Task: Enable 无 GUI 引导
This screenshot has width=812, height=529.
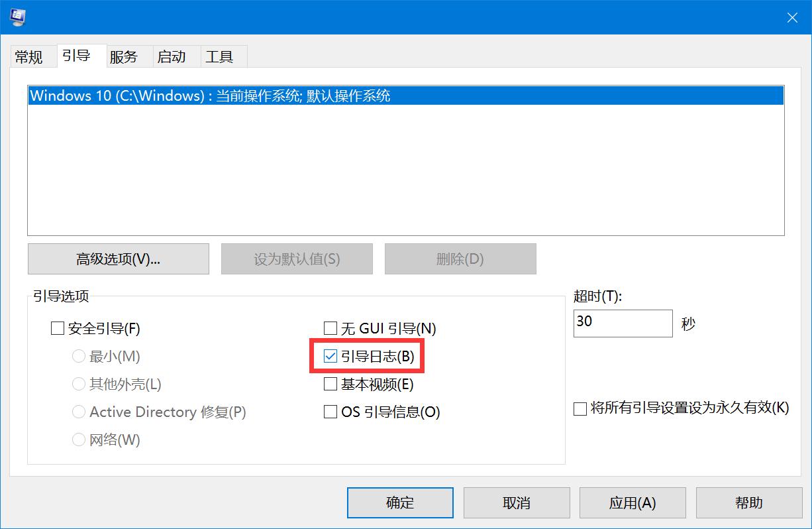Action: click(x=330, y=327)
